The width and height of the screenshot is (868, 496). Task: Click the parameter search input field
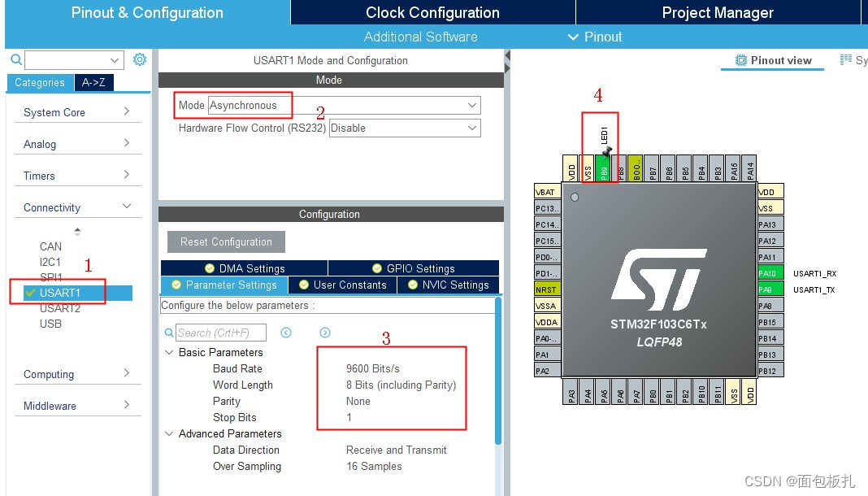[221, 333]
